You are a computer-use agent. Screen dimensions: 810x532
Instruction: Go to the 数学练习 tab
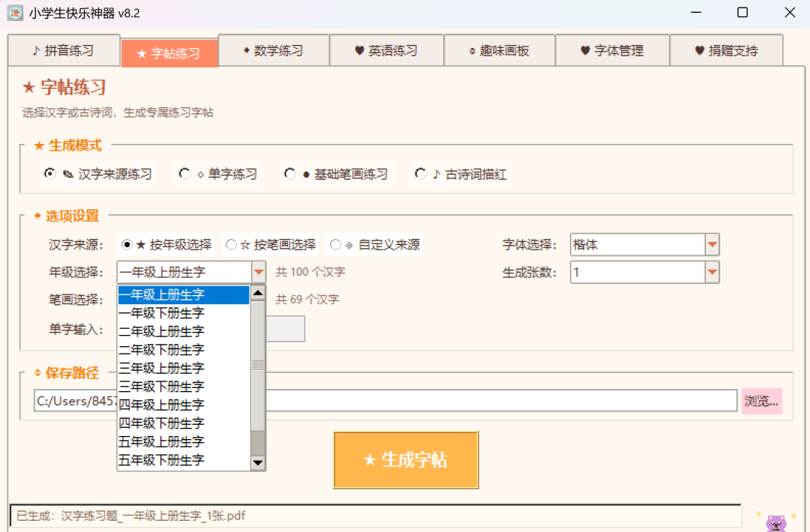pos(274,50)
